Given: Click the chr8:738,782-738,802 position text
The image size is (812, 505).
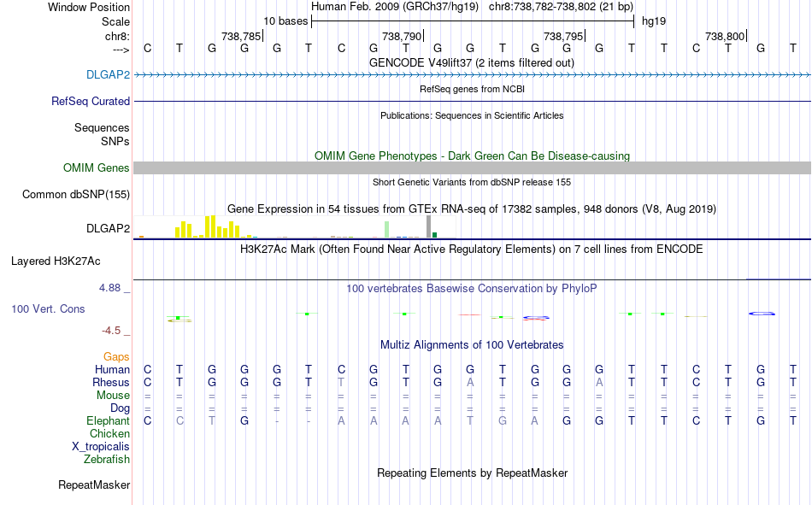Looking at the screenshot, I should tap(561, 7).
